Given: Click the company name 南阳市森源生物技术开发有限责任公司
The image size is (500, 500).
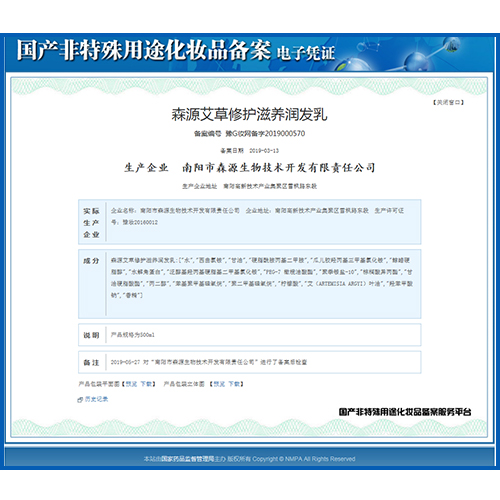Looking at the screenshot, I should click(279, 168).
